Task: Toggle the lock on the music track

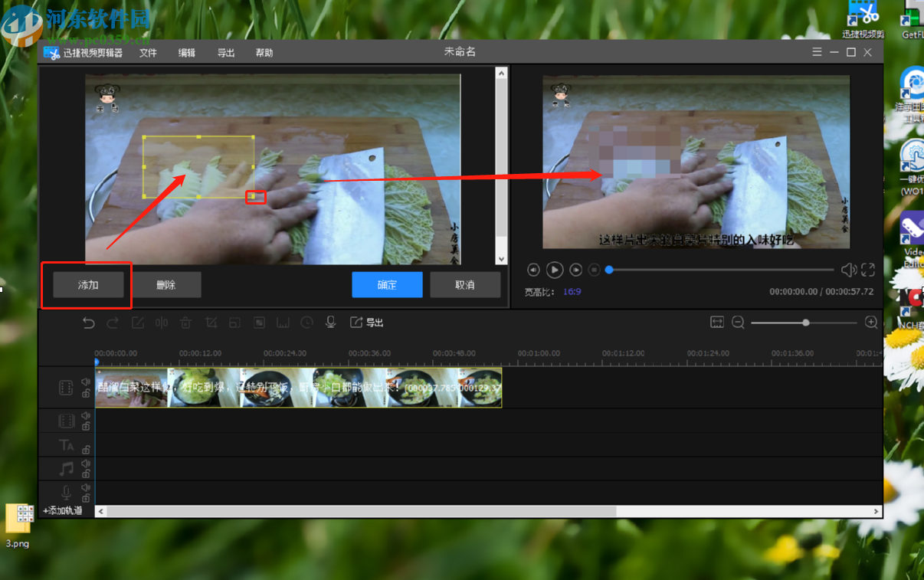Action: tap(86, 474)
